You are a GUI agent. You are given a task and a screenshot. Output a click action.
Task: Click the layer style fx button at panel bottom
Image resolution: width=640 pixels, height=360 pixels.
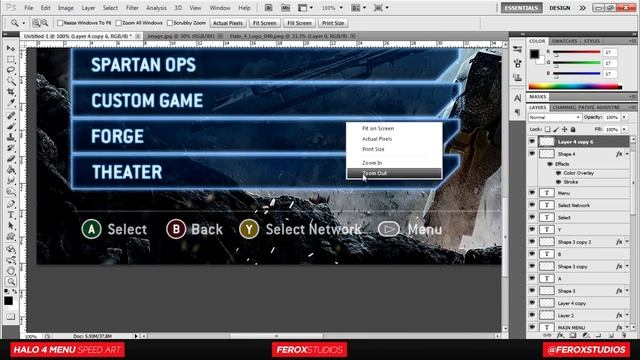point(560,335)
